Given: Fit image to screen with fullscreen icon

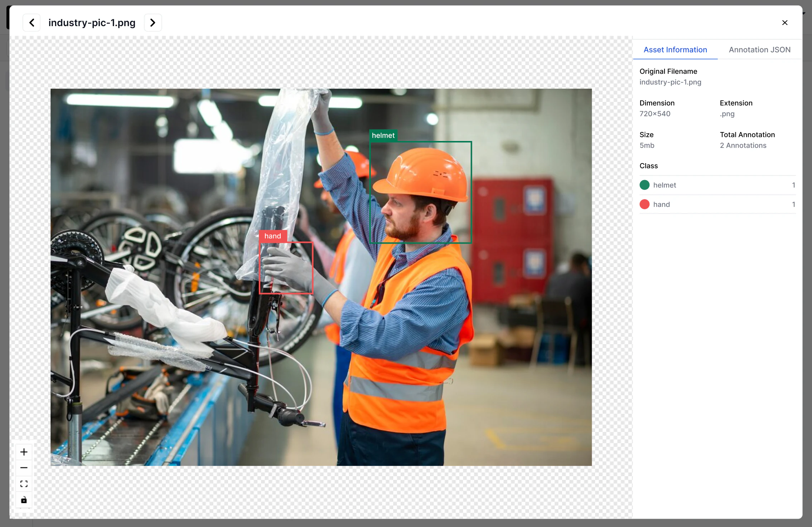Looking at the screenshot, I should point(24,484).
